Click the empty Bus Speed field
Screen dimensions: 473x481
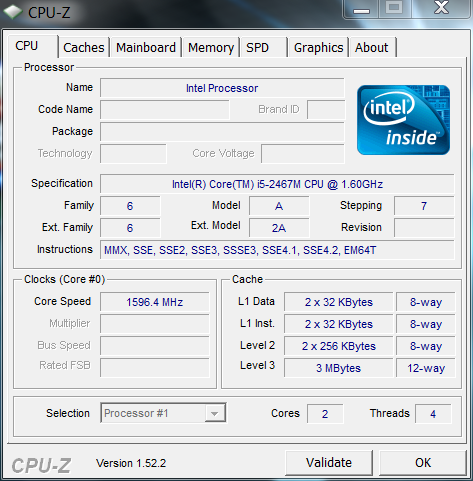coord(155,346)
